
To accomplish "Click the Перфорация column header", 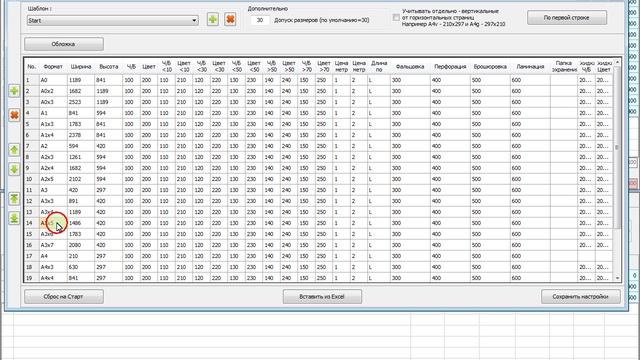I will tap(450, 67).
